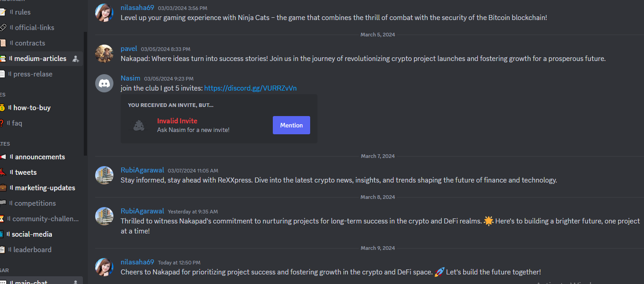Open the discord.gg/VURRZvVn invite link

(250, 88)
